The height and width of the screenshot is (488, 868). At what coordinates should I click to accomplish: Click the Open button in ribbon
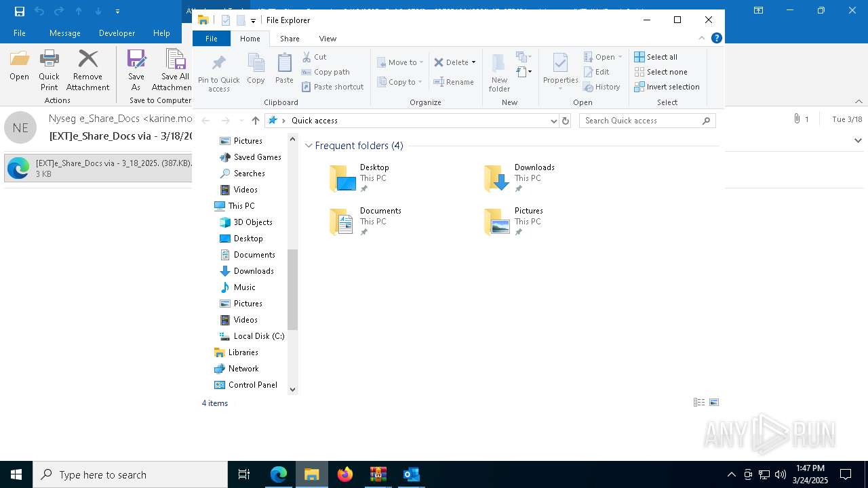tap(599, 57)
